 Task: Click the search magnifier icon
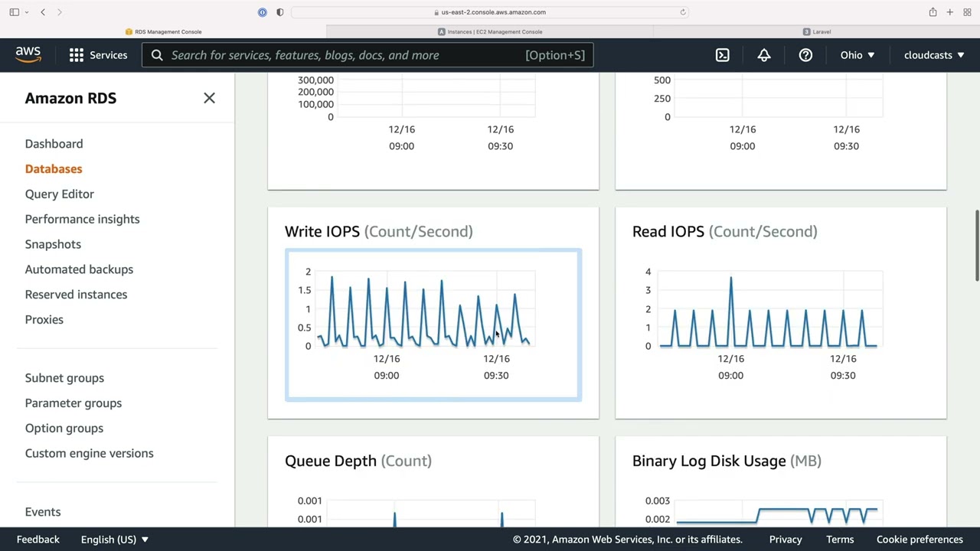pyautogui.click(x=157, y=55)
